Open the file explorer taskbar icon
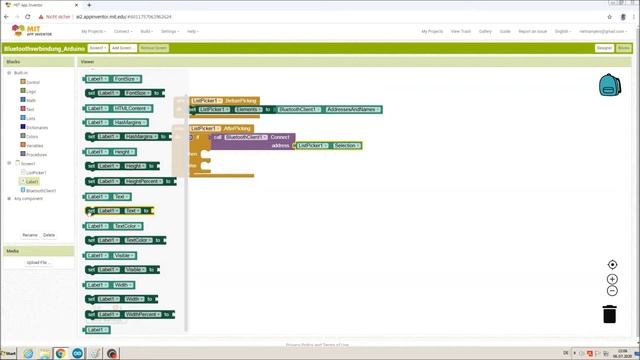 coord(44,353)
